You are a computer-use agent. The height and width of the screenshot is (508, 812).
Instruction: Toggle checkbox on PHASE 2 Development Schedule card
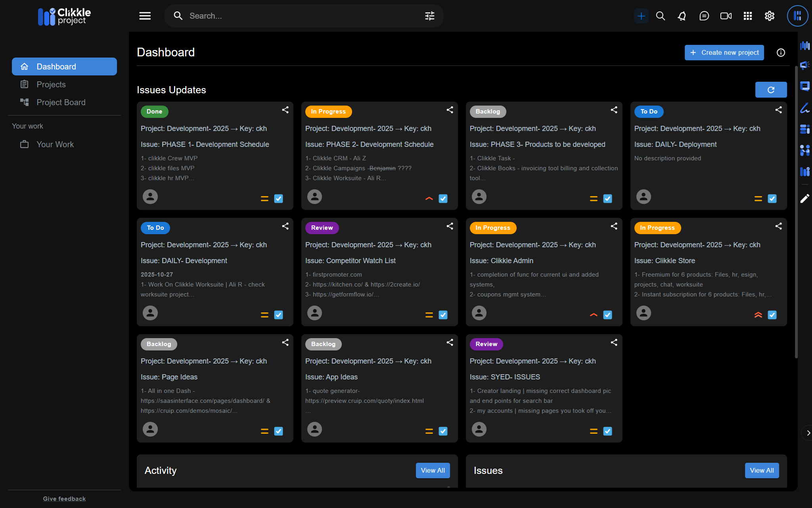[x=443, y=198]
